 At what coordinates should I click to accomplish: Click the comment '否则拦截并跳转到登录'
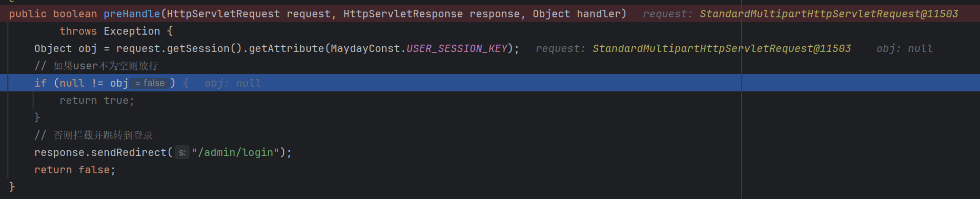[x=103, y=135]
